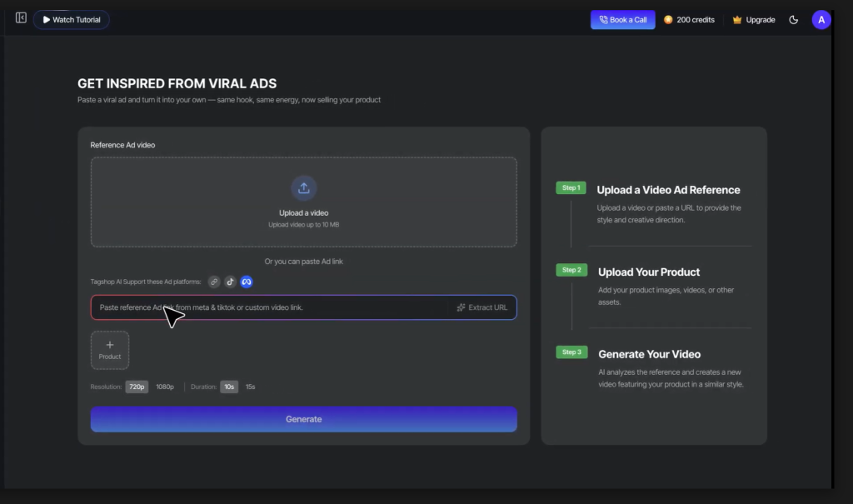Collapse the sidebar panel icon
Viewport: 853px width, 504px height.
click(21, 18)
